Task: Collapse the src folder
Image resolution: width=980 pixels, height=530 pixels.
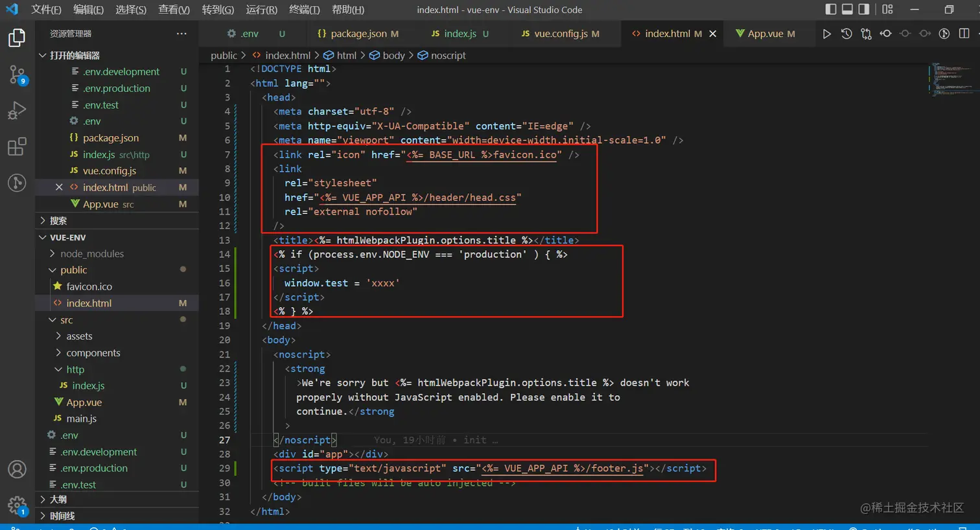Action: [117, 320]
